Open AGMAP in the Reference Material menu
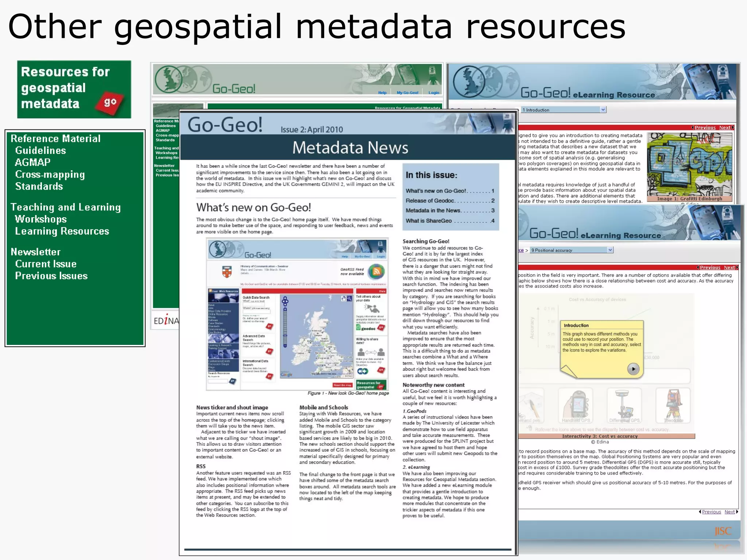 coord(33,163)
